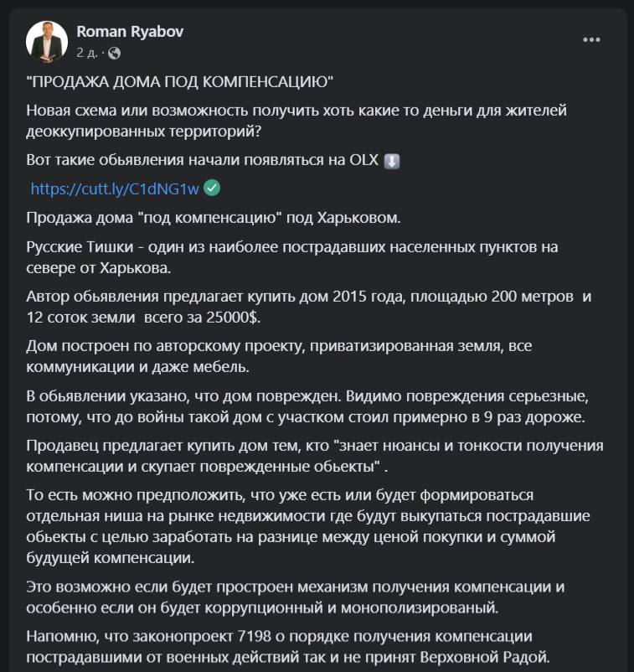This screenshot has width=634, height=672.
Task: Open the cutt.ly/C1dNG1w link
Action: (115, 189)
